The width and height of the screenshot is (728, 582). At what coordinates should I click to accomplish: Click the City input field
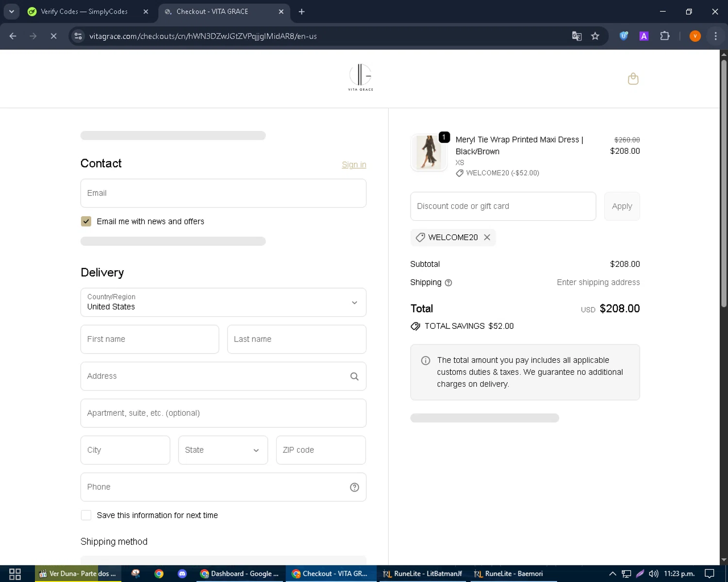coord(125,450)
